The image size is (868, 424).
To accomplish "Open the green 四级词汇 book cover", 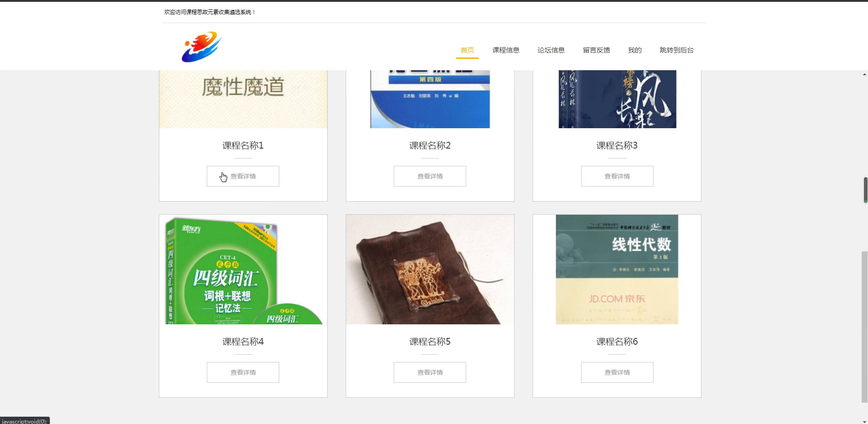I will [243, 270].
